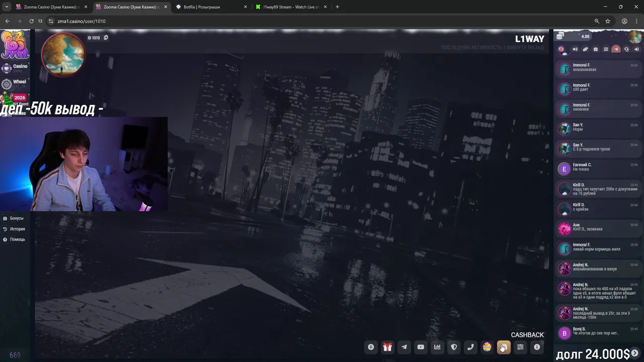Click Kirill D. message 'с крейзи'
Screen dimensions: 644x362
point(598,209)
